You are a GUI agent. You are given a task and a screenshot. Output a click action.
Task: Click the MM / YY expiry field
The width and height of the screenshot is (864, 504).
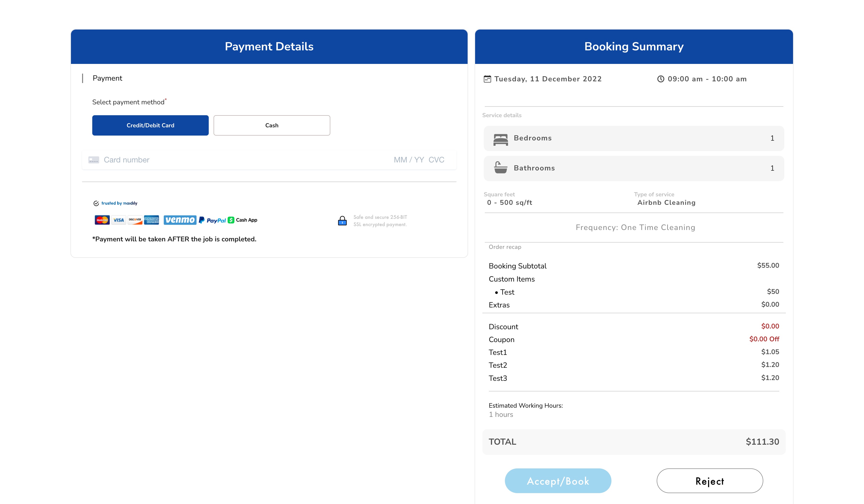[409, 160]
